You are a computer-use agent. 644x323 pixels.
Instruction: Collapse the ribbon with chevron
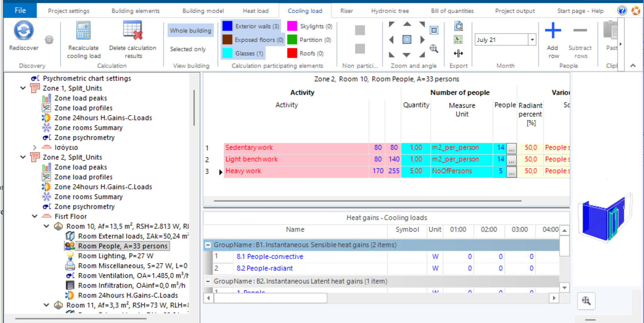(632, 65)
